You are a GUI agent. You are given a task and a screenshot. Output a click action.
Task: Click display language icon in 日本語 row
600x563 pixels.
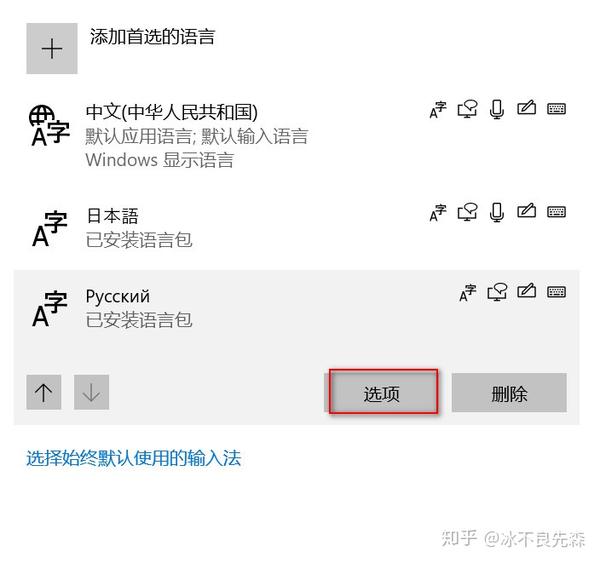click(438, 213)
